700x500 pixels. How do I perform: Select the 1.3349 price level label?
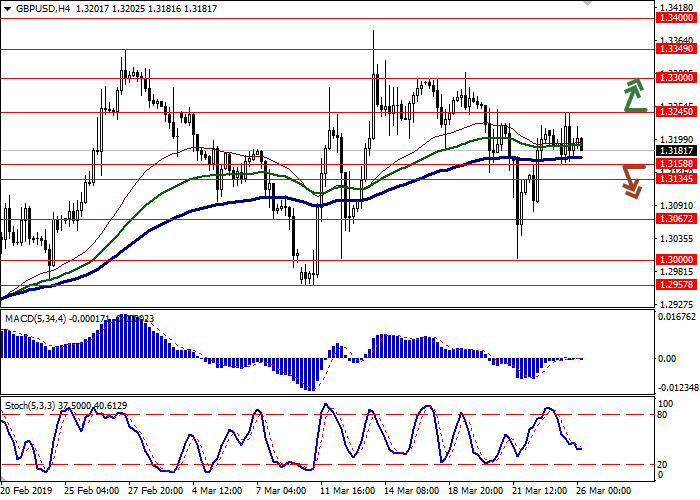[x=675, y=49]
